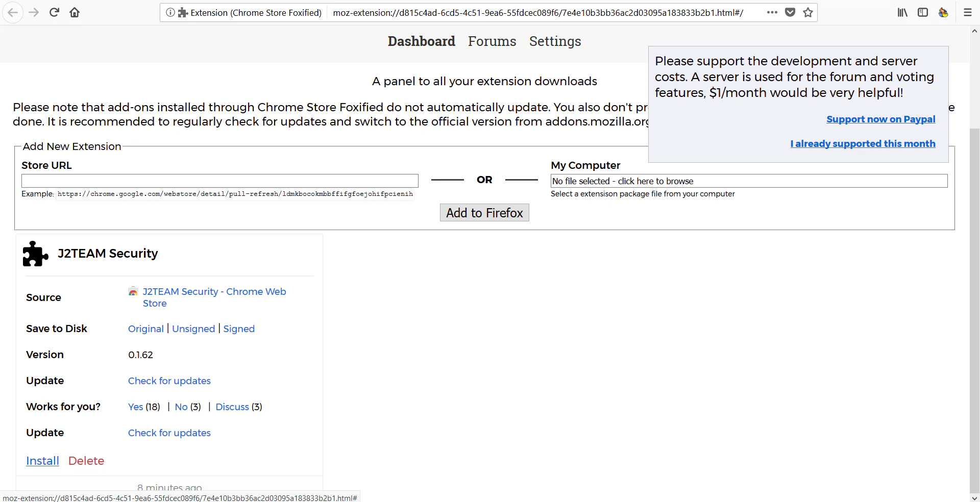Browse for an extension package file
The width and height of the screenshot is (980, 502).
click(749, 181)
